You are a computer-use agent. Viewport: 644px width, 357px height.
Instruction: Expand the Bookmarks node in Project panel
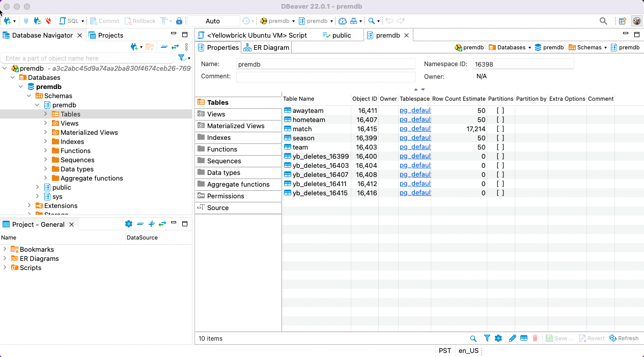tap(5, 249)
